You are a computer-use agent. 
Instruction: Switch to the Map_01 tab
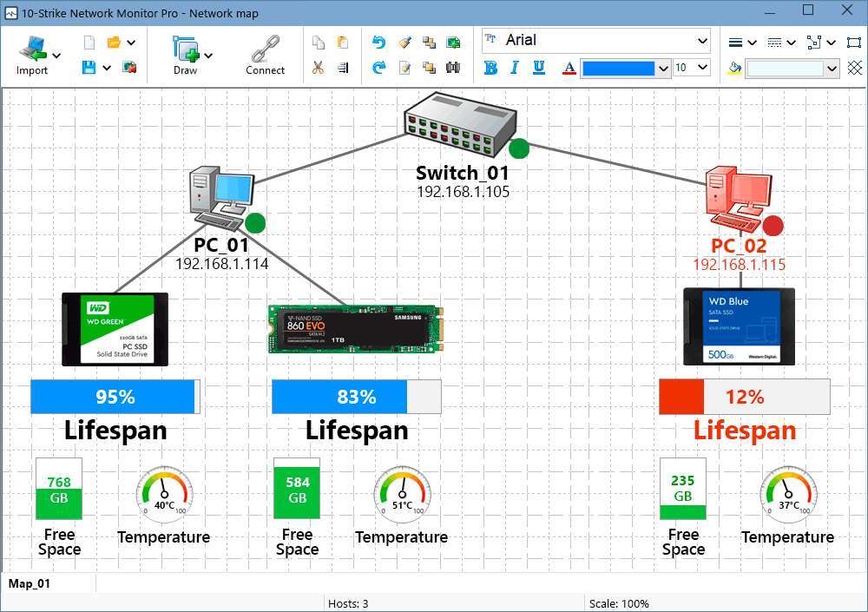tap(30, 583)
